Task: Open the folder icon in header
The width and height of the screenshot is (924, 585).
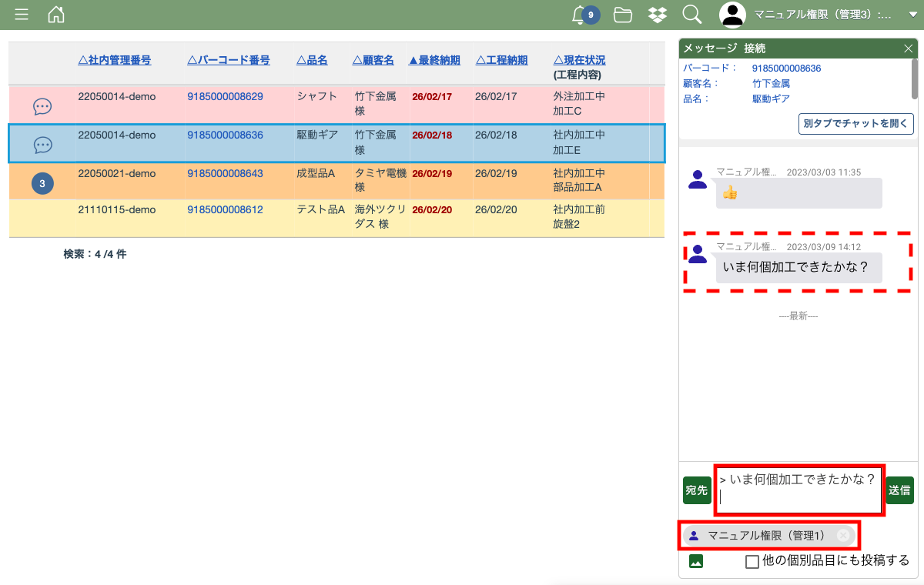Action: pos(622,15)
